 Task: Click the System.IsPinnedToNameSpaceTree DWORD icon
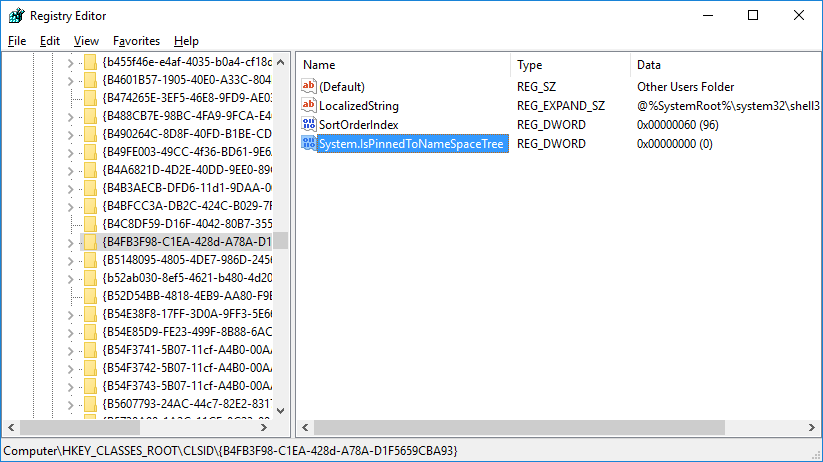point(309,143)
